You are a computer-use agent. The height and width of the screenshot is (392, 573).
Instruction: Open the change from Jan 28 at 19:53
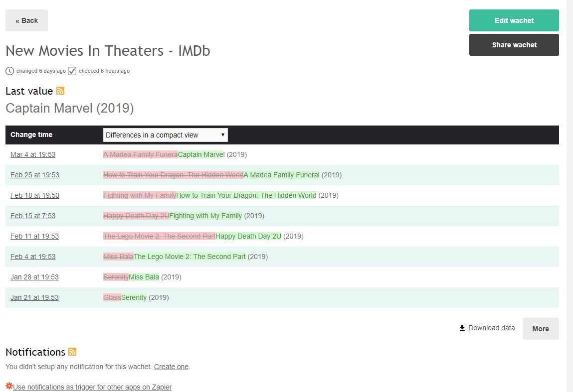[34, 277]
